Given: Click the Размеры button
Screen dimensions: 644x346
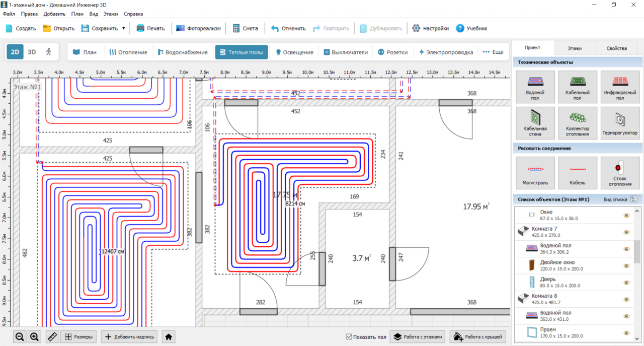Looking at the screenshot, I should [78, 337].
